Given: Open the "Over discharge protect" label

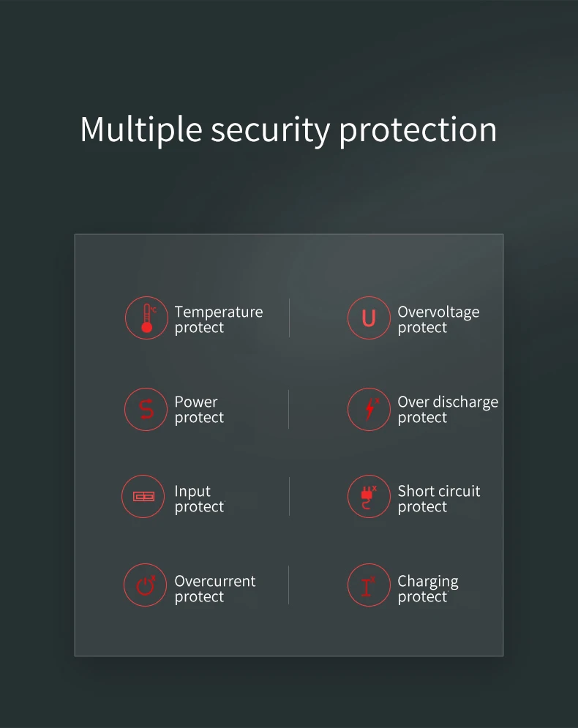Looking at the screenshot, I should click(447, 410).
